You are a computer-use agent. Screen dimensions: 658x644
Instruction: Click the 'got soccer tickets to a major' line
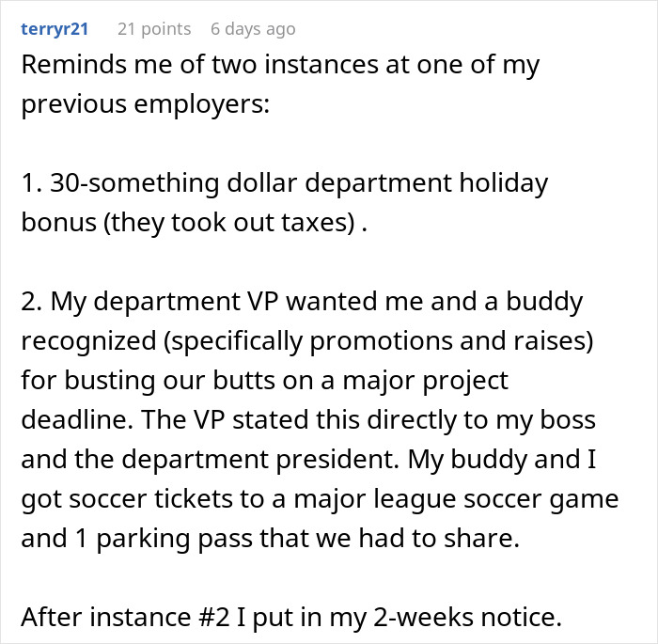pos(320,497)
